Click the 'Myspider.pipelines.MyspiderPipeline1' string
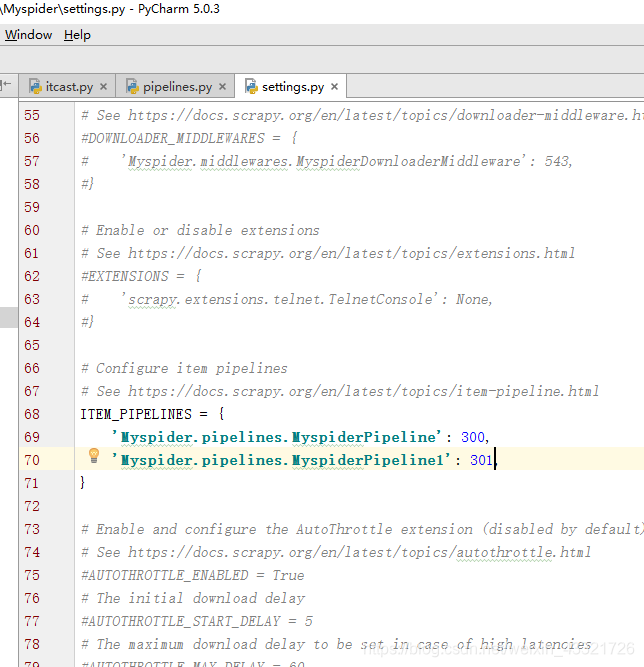The height and width of the screenshot is (667, 644). coord(281,460)
